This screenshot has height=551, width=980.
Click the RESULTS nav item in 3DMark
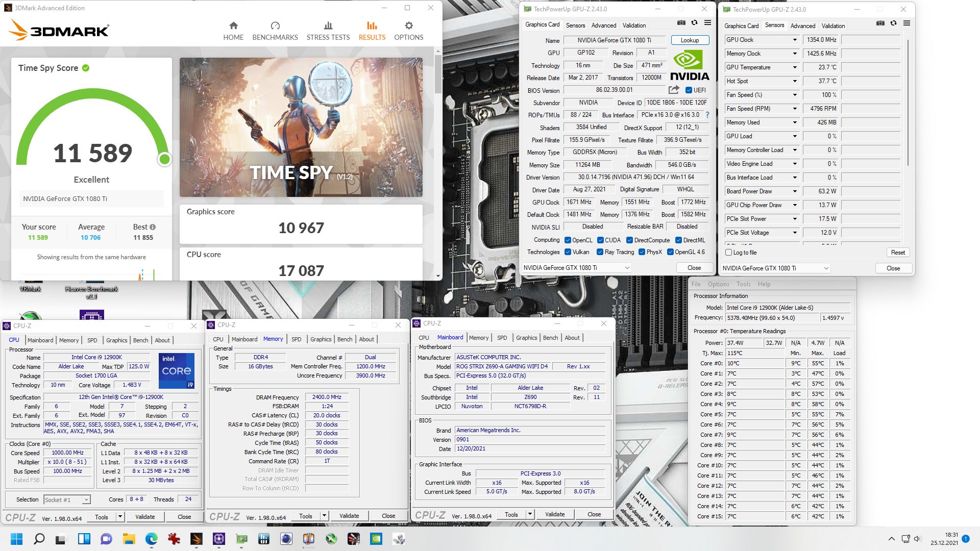click(372, 31)
